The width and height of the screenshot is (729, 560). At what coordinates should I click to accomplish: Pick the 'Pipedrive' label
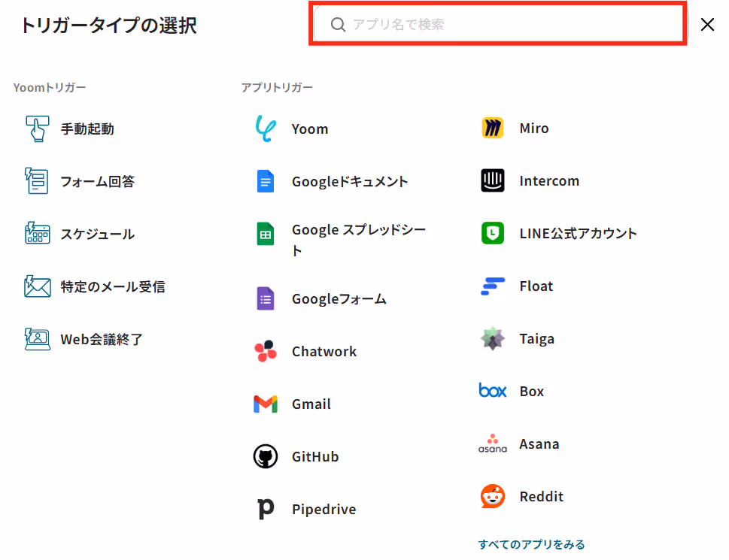coord(324,509)
